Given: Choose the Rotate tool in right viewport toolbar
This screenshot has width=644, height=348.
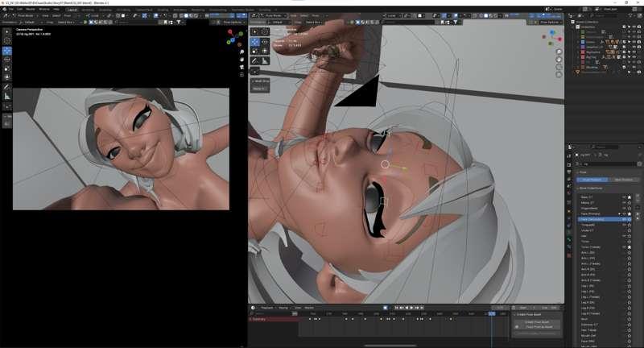Looking at the screenshot, I should pos(265,42).
